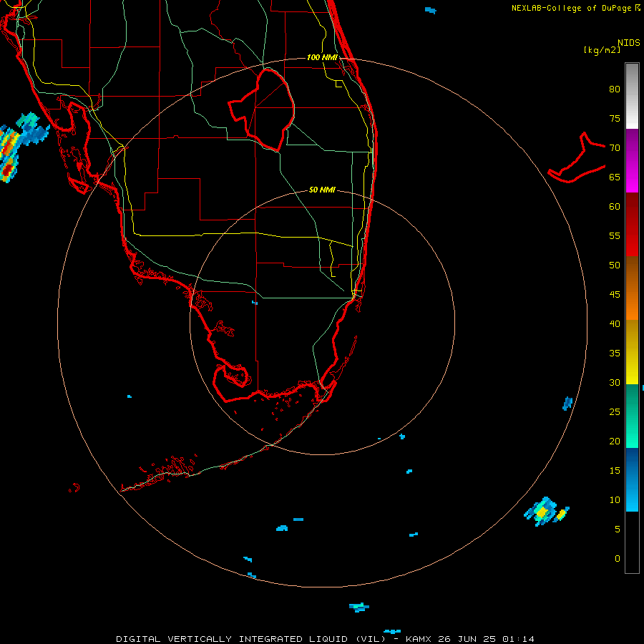Click the 0 value on the VIL scale
Image resolution: width=644 pixels, height=644 pixels.
pos(618,559)
